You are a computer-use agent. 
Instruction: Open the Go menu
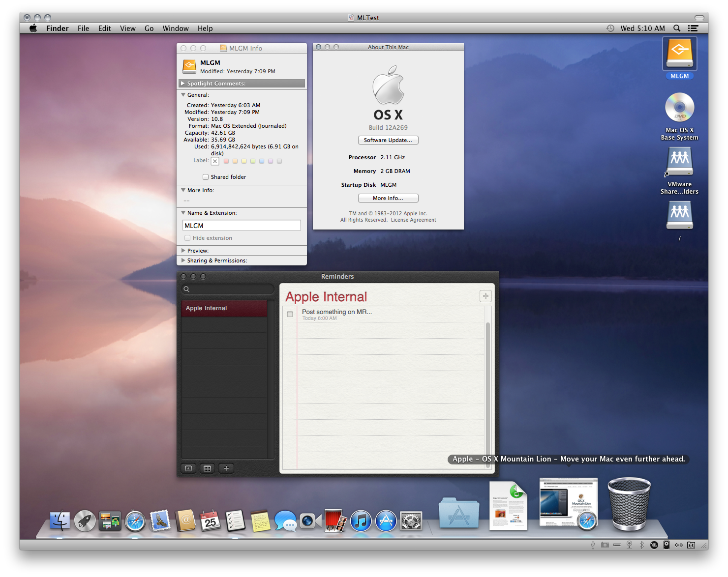tap(149, 29)
